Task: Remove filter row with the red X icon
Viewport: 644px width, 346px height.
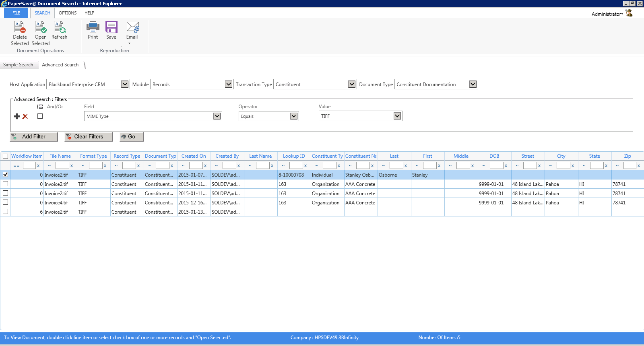Action: click(x=25, y=116)
